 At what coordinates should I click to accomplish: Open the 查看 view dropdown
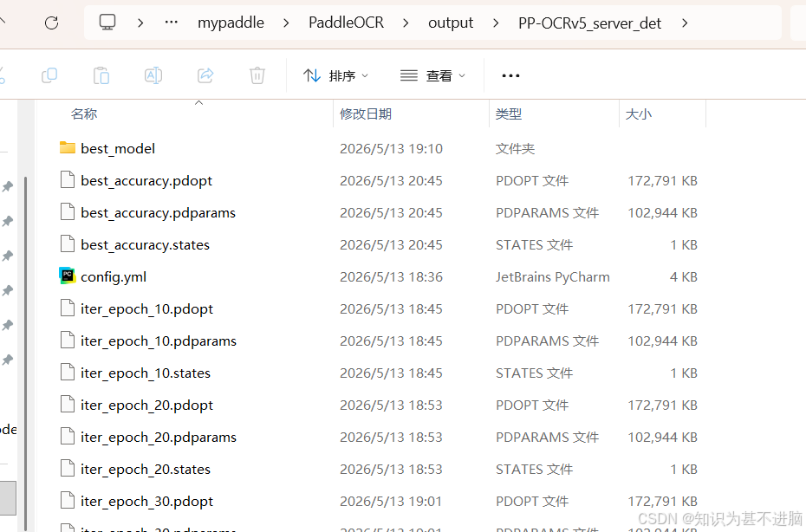coord(432,75)
